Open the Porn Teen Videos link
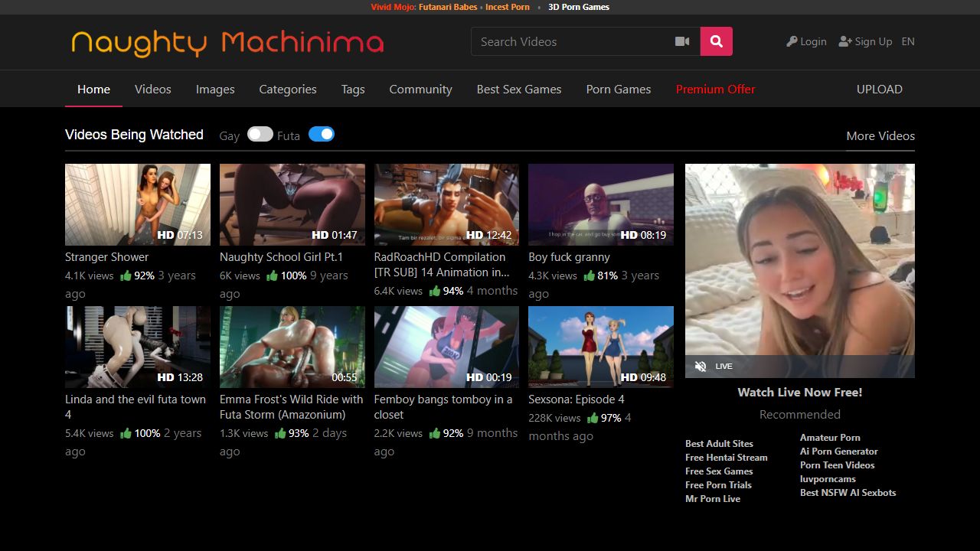Viewport: 980px width, 551px height. click(x=837, y=465)
